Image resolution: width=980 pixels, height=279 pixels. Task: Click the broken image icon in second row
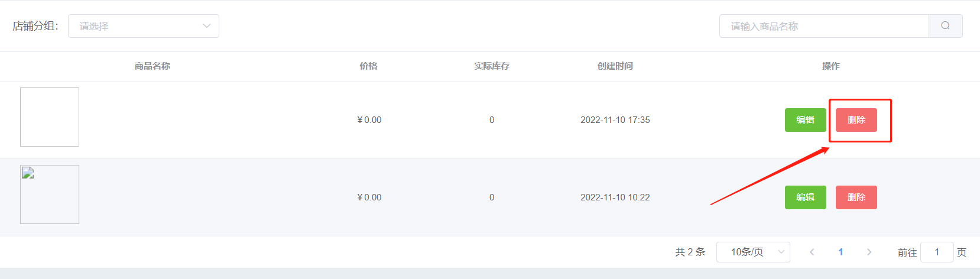pos(28,173)
